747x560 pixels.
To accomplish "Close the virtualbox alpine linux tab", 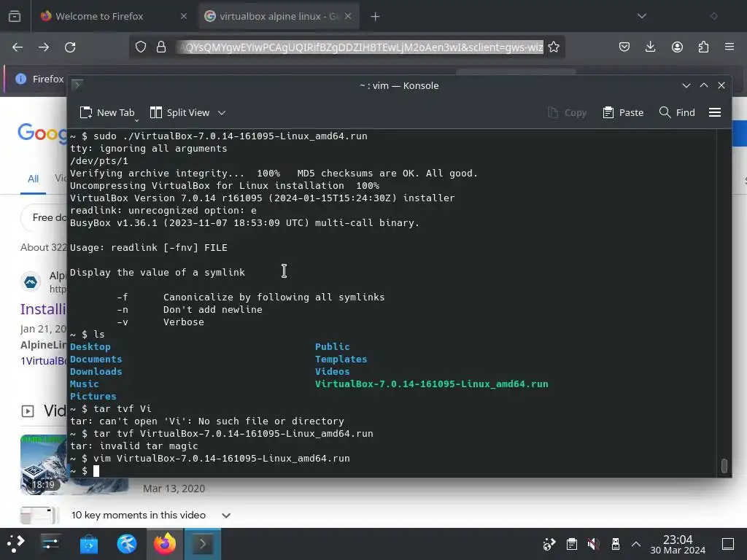I will 348,16.
